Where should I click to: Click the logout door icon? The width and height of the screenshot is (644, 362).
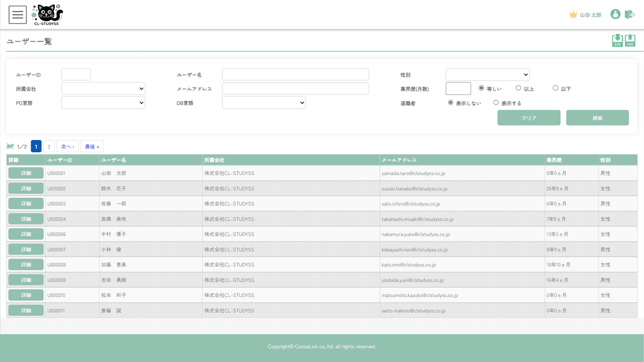coord(630,14)
